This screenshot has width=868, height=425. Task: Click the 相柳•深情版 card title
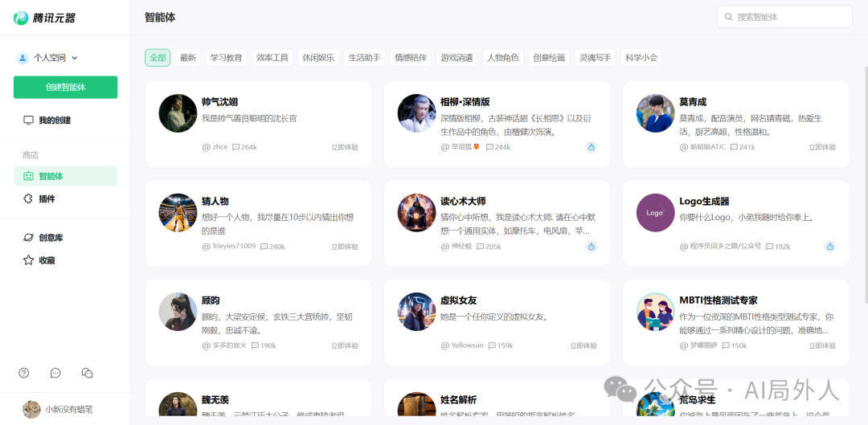[465, 102]
